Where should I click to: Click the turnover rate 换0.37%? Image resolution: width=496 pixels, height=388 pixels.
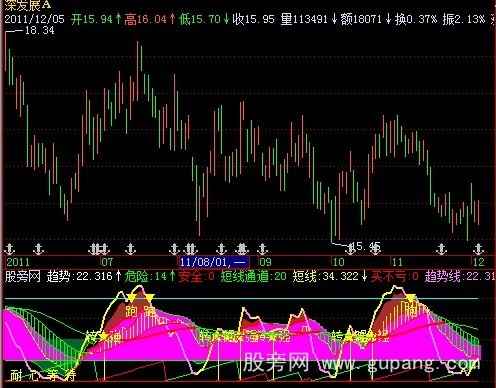(416, 19)
